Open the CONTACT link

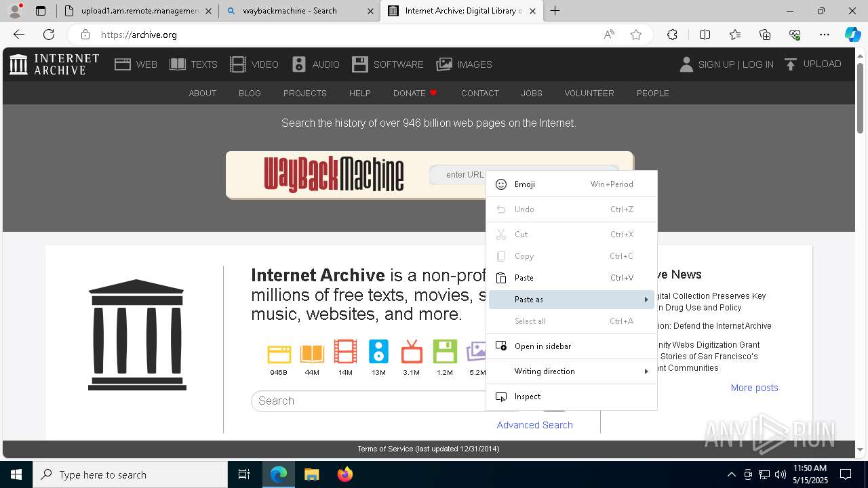pos(480,94)
